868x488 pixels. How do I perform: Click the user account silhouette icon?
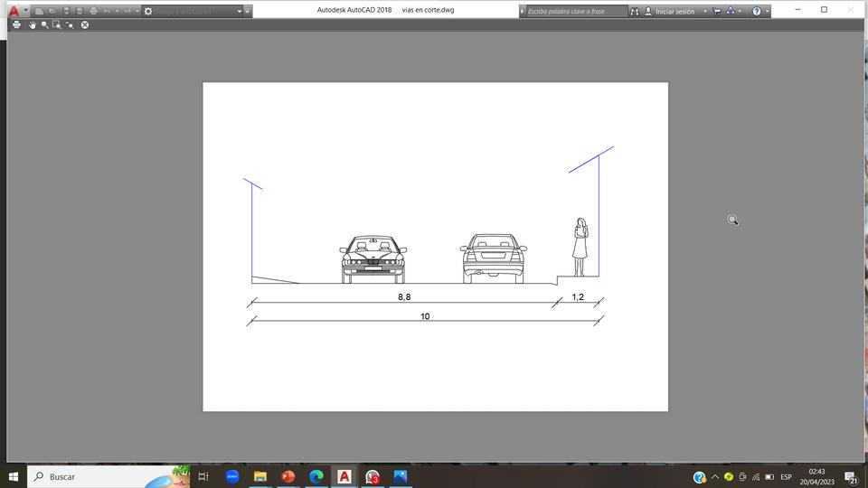click(648, 11)
